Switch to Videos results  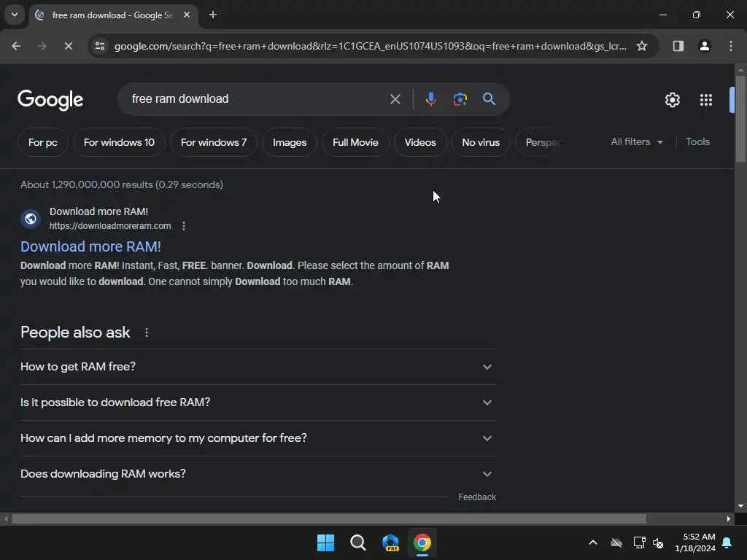pos(420,142)
